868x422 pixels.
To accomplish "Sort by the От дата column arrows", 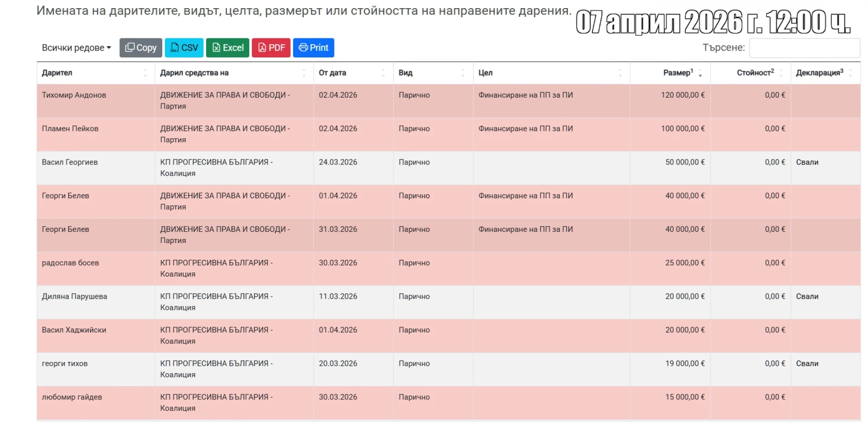I will coord(383,73).
